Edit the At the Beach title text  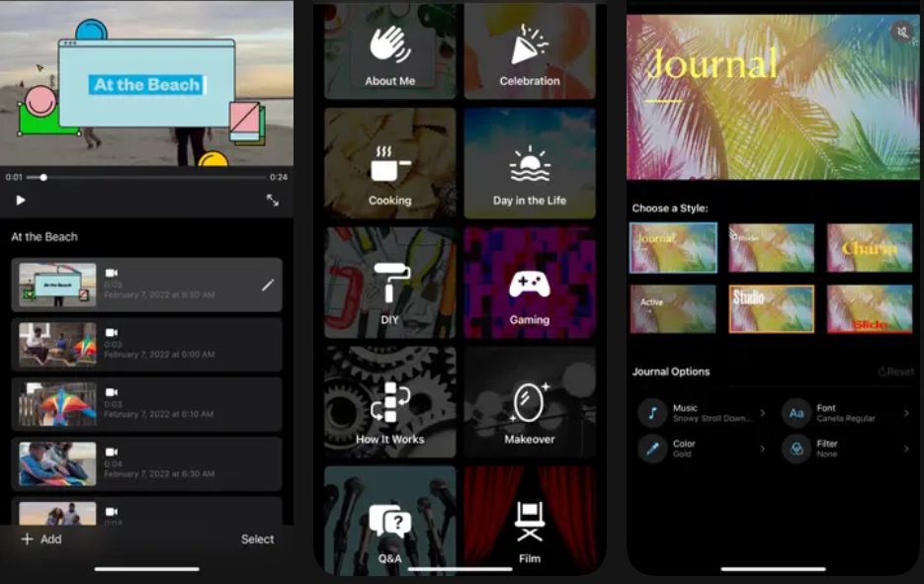point(147,85)
